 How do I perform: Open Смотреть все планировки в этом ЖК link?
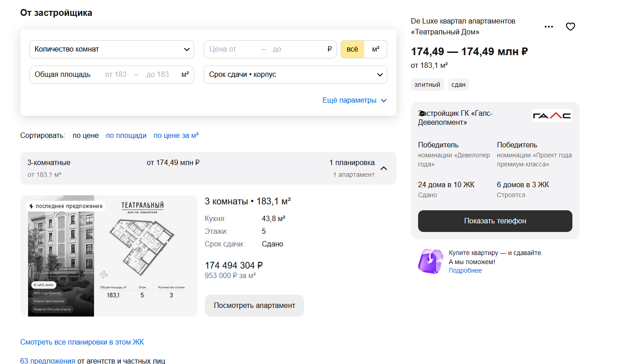click(82, 342)
